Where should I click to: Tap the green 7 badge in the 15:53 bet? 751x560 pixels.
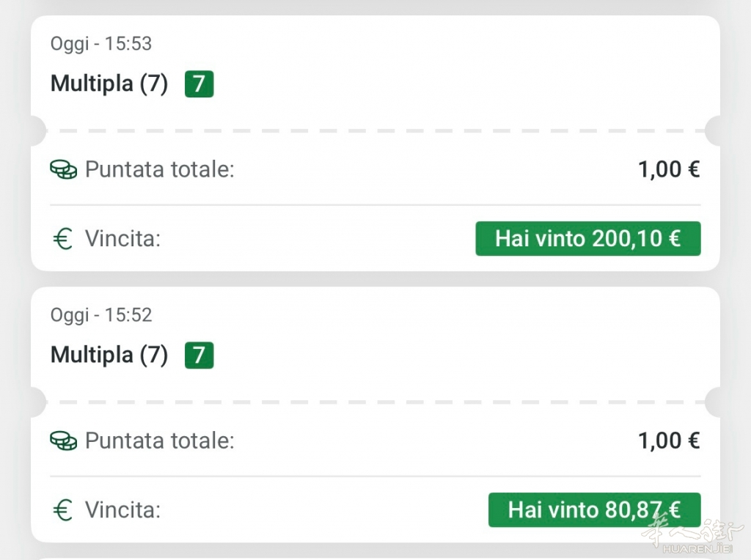[x=199, y=84]
